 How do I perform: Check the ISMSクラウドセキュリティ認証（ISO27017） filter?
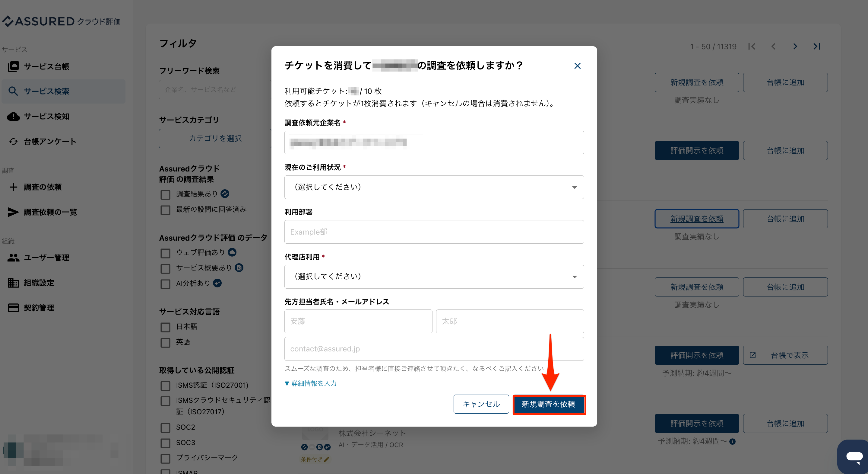[x=165, y=401]
